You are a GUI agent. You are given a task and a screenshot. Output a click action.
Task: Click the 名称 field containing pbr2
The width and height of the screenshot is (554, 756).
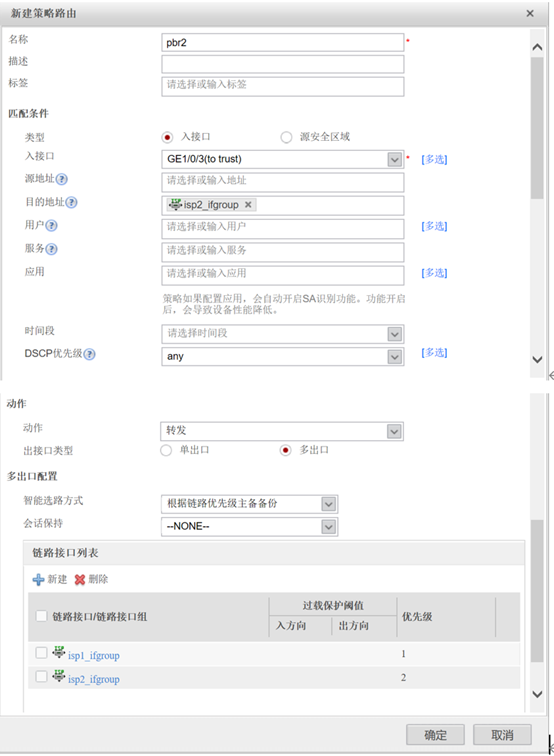283,42
